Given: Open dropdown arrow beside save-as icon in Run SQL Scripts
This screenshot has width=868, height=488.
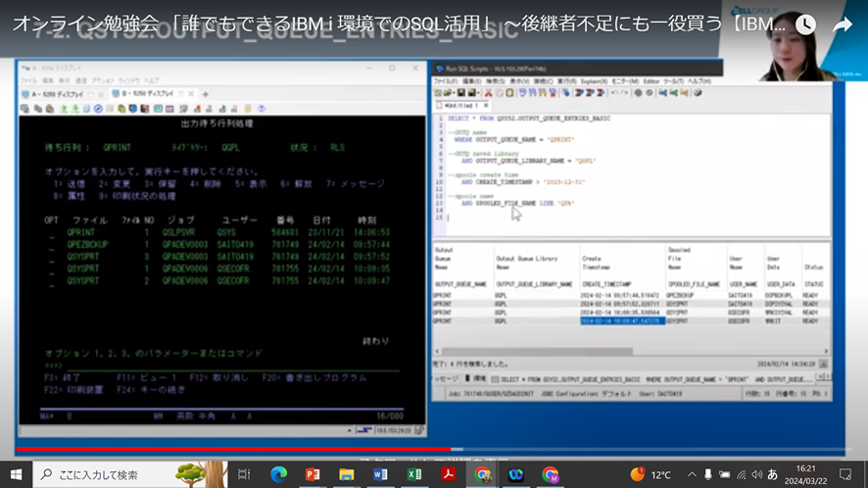Looking at the screenshot, I should (479, 93).
